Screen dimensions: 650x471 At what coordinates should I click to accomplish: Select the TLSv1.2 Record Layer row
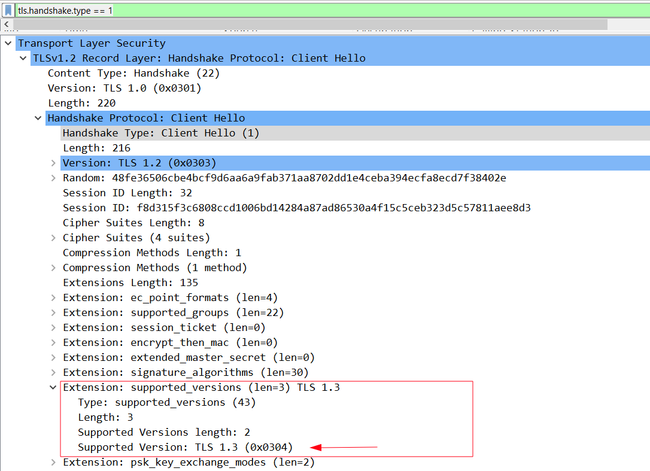[340, 58]
